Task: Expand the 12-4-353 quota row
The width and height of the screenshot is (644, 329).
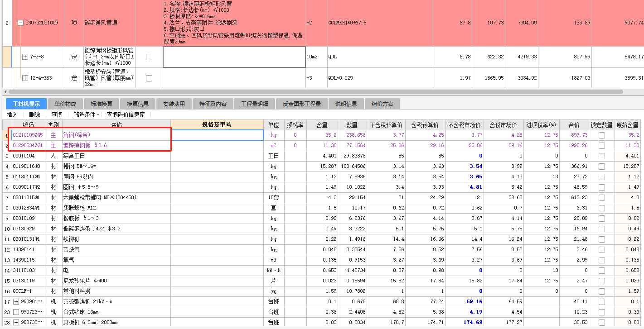Action: (x=25, y=78)
